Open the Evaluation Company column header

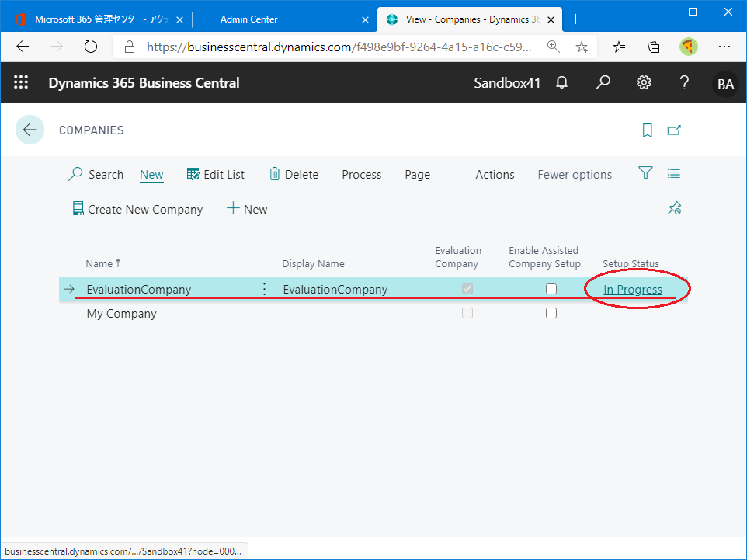(x=458, y=257)
